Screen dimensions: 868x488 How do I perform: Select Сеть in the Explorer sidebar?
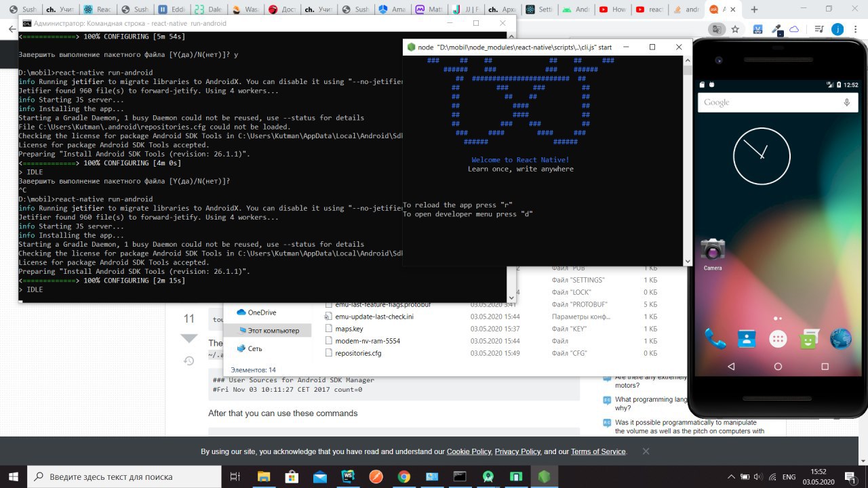255,348
